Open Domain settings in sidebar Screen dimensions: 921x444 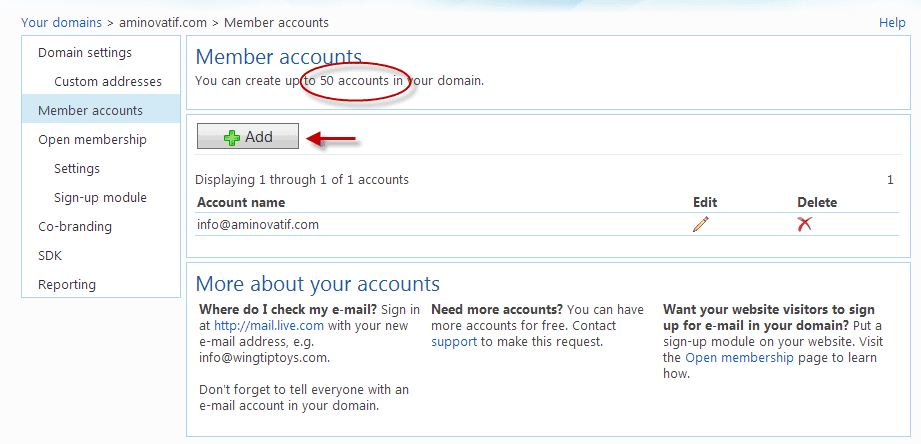coord(85,52)
